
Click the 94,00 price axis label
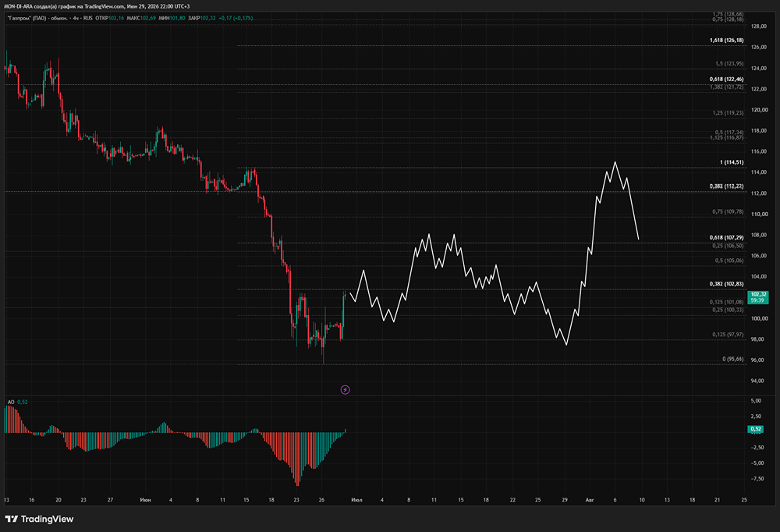(x=757, y=381)
